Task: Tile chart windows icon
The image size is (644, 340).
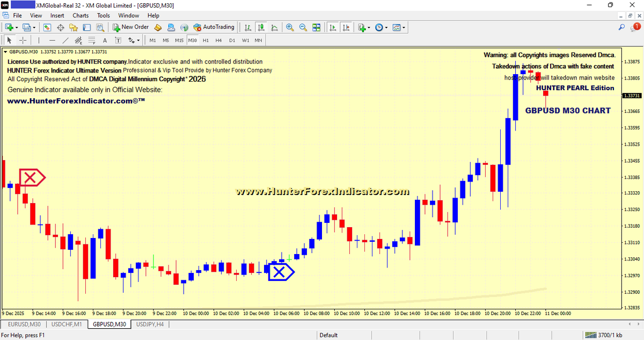Action: (316, 27)
